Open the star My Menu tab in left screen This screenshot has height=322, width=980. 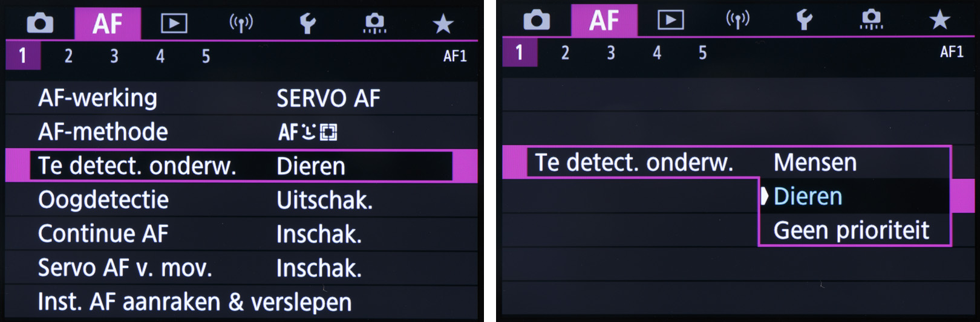443,24
